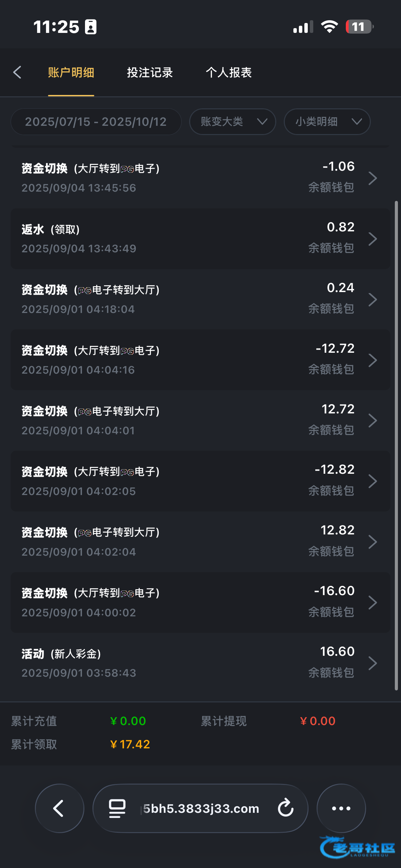Open the date range 2025/07/15 - 2025/10/12 picker
Image resolution: width=401 pixels, height=868 pixels.
click(96, 122)
